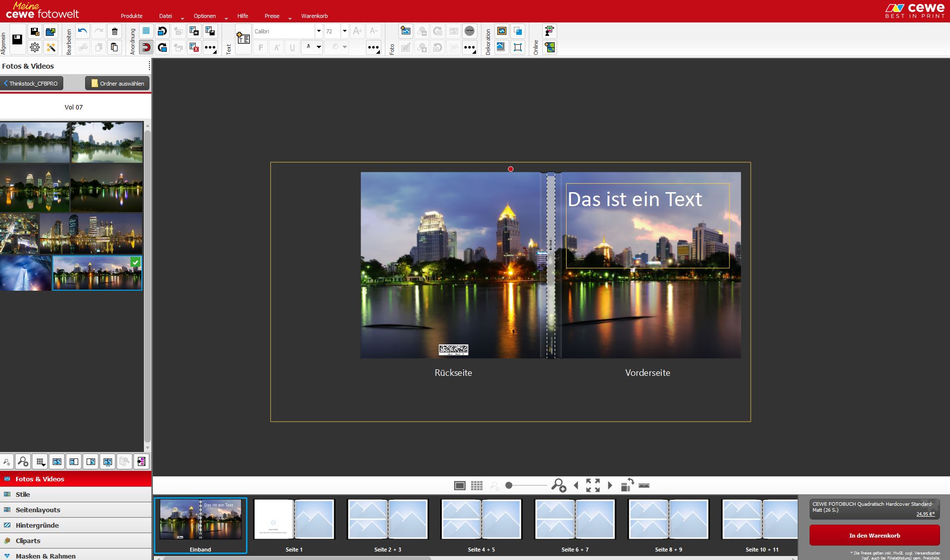Viewport: 950px width, 560px height.
Task: Toggle the grid display button in Anordnung
Action: click(146, 31)
